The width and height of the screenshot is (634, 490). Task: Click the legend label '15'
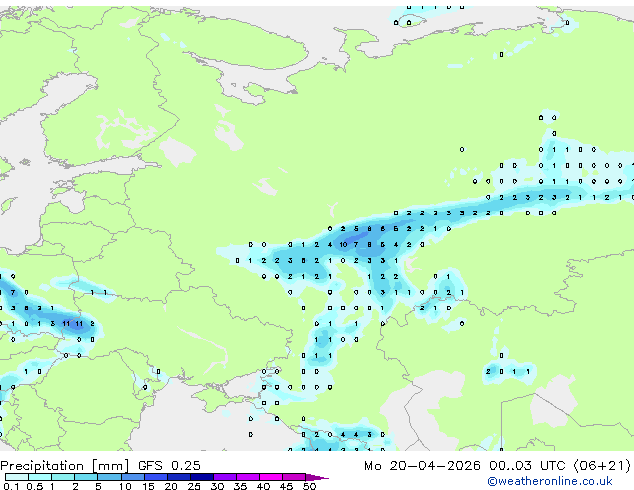pyautogui.click(x=148, y=486)
